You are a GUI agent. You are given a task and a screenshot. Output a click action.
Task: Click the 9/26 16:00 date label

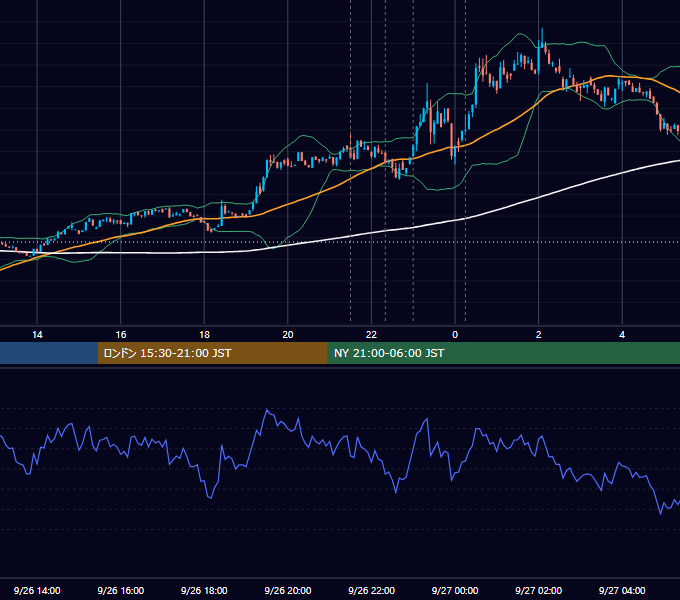click(121, 590)
